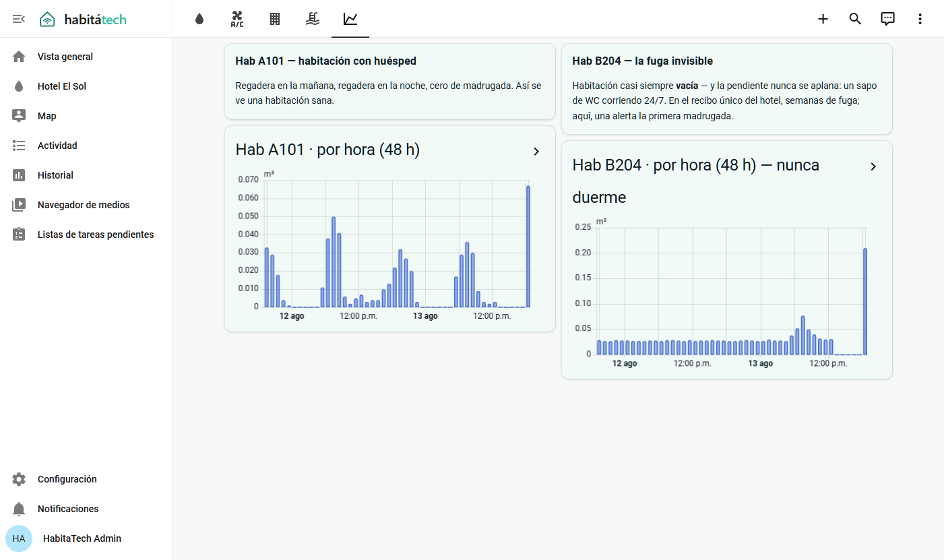The image size is (944, 560).
Task: Click the tallest bar in A101 chart
Action: coord(528,247)
